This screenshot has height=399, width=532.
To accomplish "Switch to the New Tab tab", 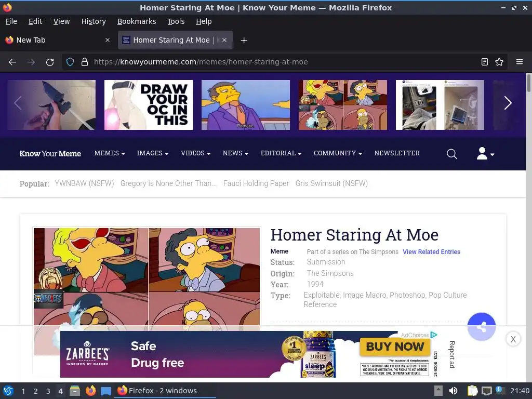I will click(58, 40).
